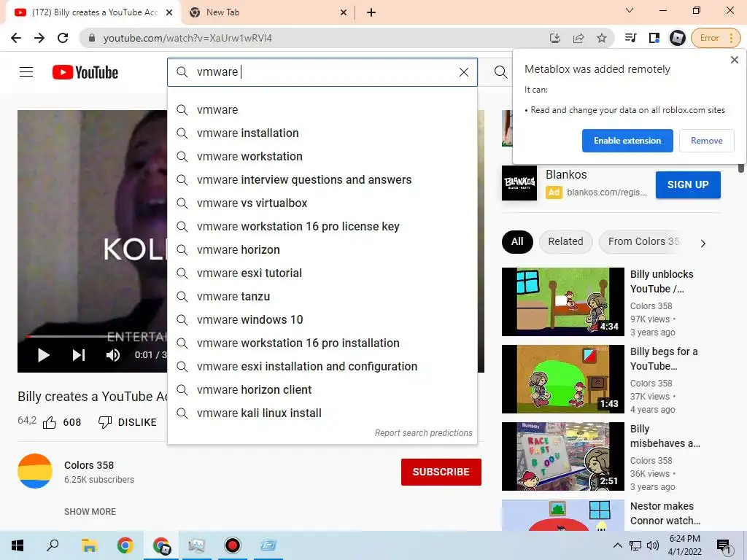Open the Billy unblocks YouTube video thumbnail
747x560 pixels.
tap(562, 302)
